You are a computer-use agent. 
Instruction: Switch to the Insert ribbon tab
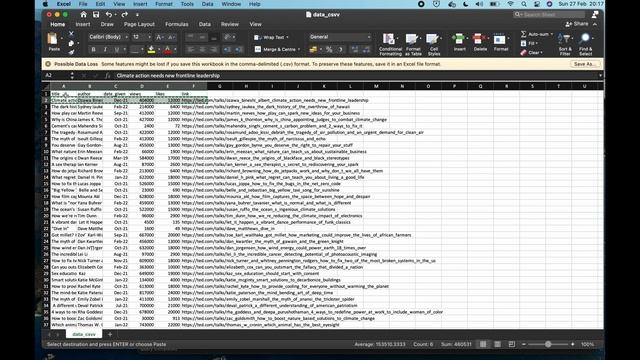pyautogui.click(x=83, y=24)
